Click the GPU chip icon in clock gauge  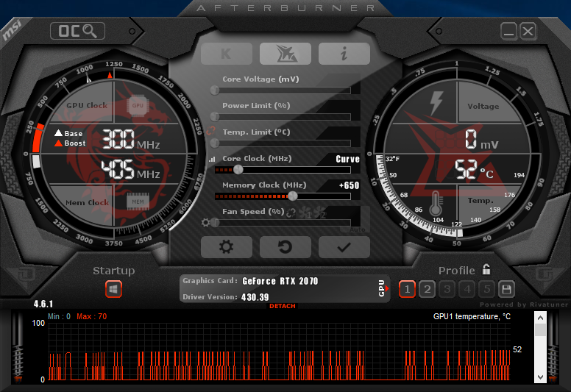pos(138,106)
